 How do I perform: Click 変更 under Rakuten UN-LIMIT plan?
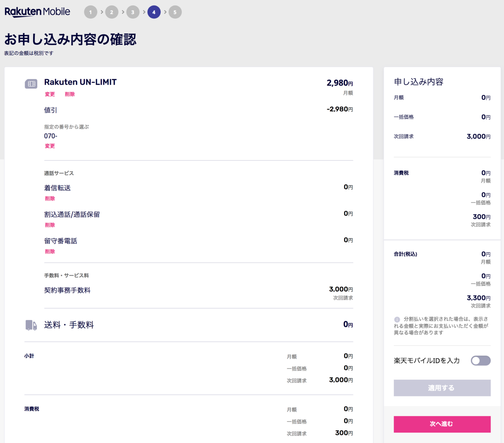[50, 94]
